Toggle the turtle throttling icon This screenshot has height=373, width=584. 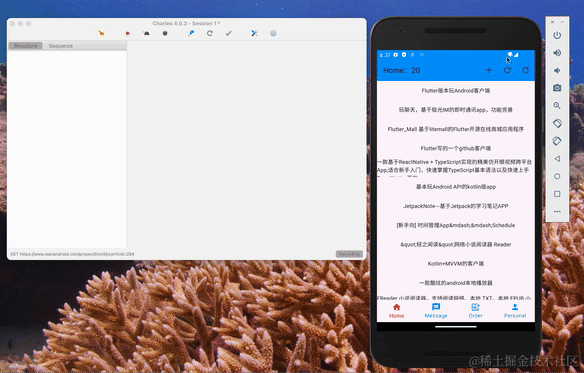146,33
